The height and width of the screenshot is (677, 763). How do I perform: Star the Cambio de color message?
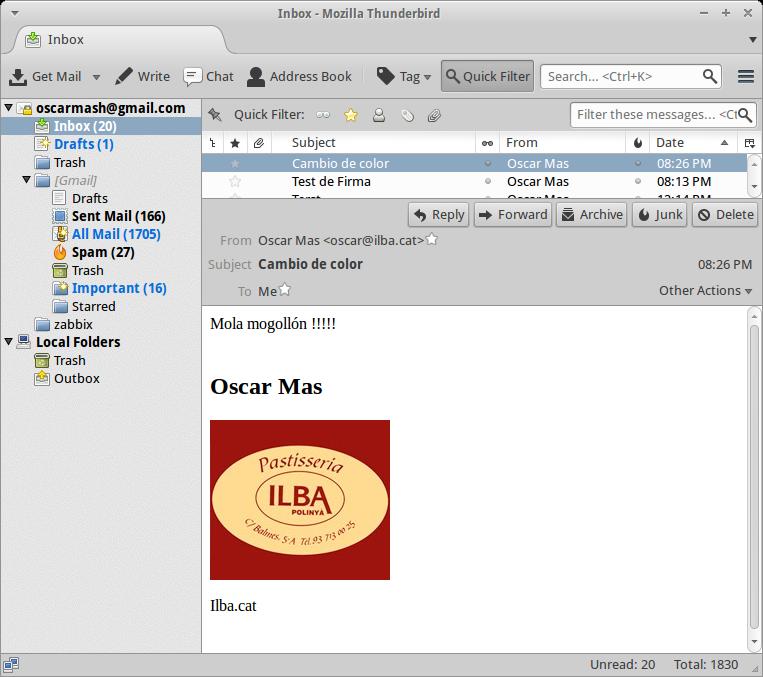point(235,164)
